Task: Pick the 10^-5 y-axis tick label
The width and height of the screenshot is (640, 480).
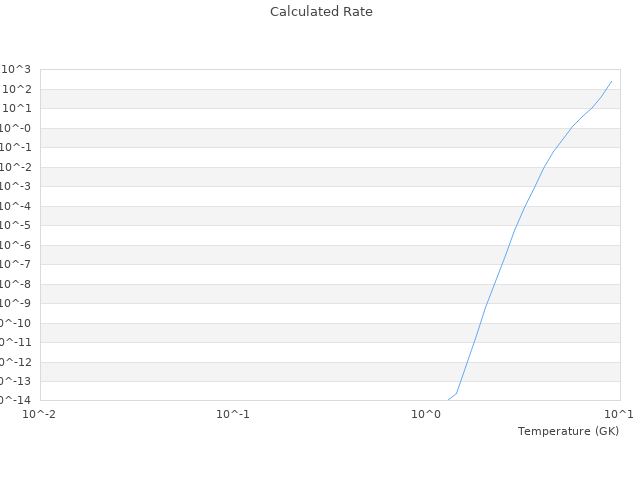Action: (16, 225)
